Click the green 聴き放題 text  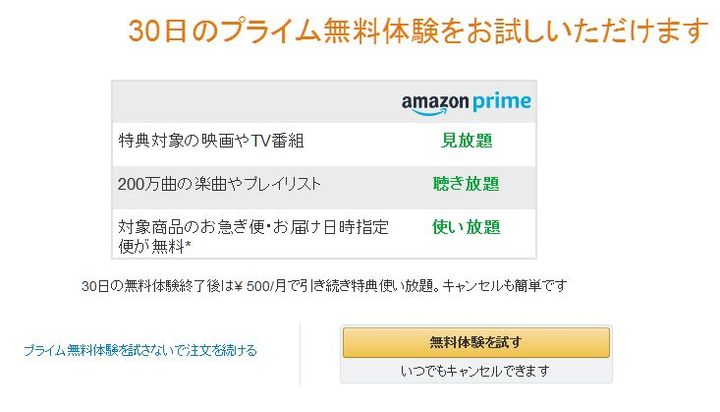pos(466,184)
